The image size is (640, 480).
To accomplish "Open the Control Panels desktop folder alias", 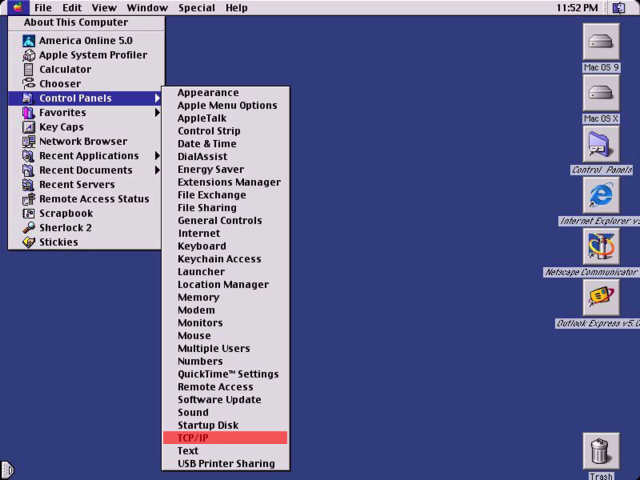I will [601, 144].
